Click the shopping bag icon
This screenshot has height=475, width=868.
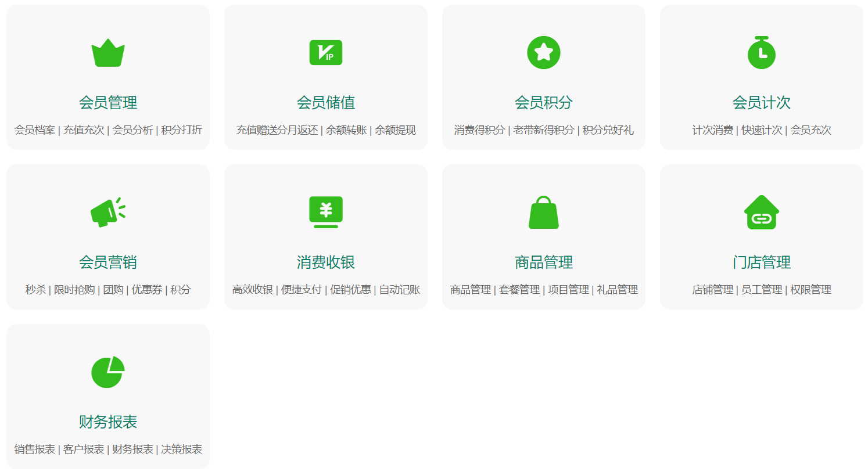pos(544,213)
